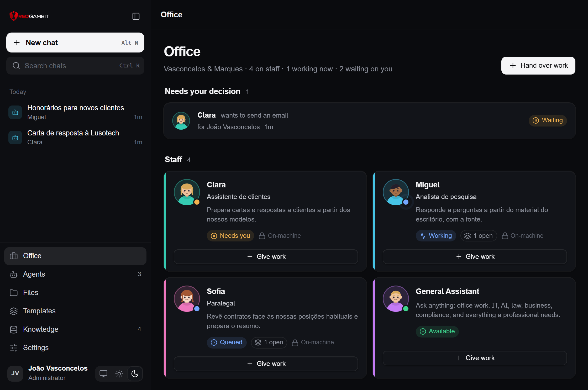This screenshot has width=588, height=390.
Task: Click the bot icon beside Carta de resposta à Lusotech
Action: pyautogui.click(x=15, y=138)
